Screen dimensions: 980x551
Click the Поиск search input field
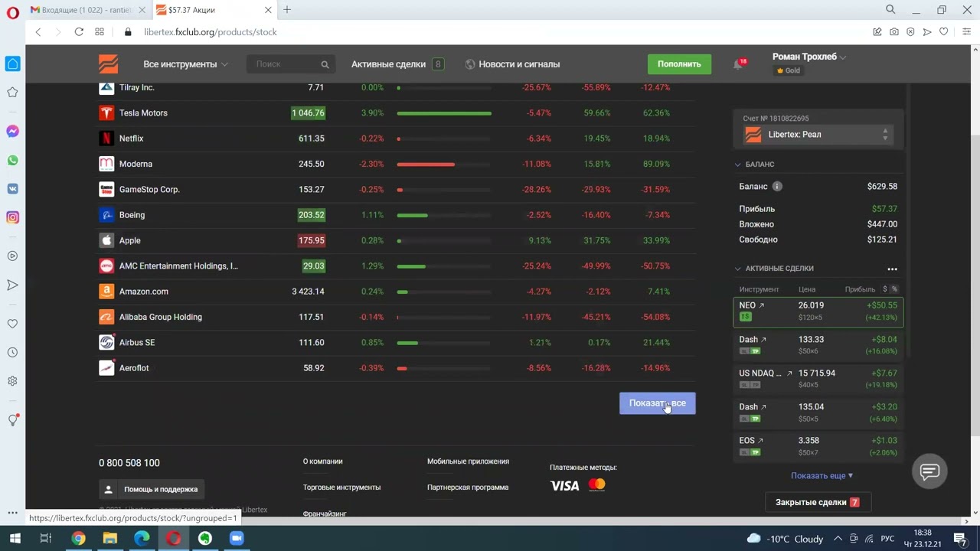(291, 64)
